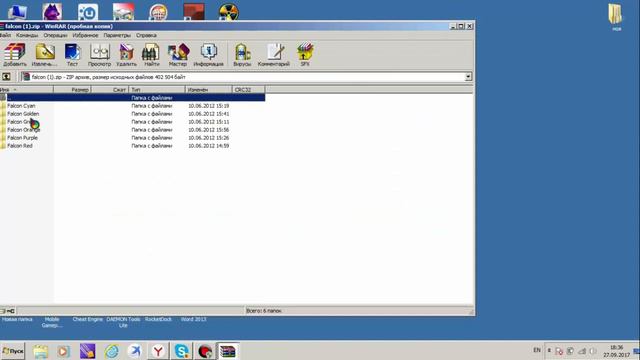The width and height of the screenshot is (640, 360).
Task: Select the Falcon Golden folder
Action: coord(23,114)
